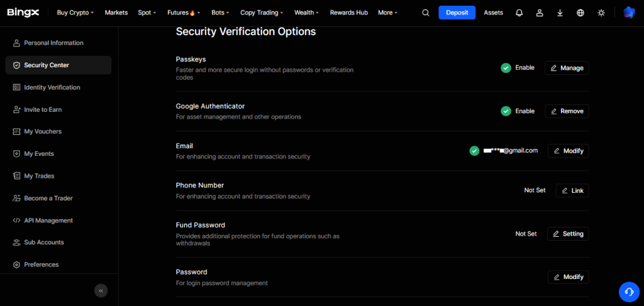This screenshot has width=644, height=306.
Task: Click the Passkeys 'Enable' status text
Action: pos(525,68)
